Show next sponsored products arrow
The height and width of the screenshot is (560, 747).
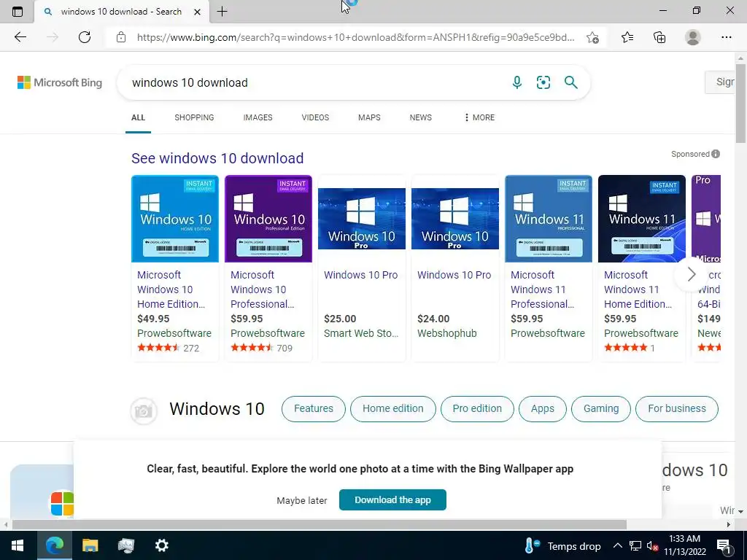point(691,274)
